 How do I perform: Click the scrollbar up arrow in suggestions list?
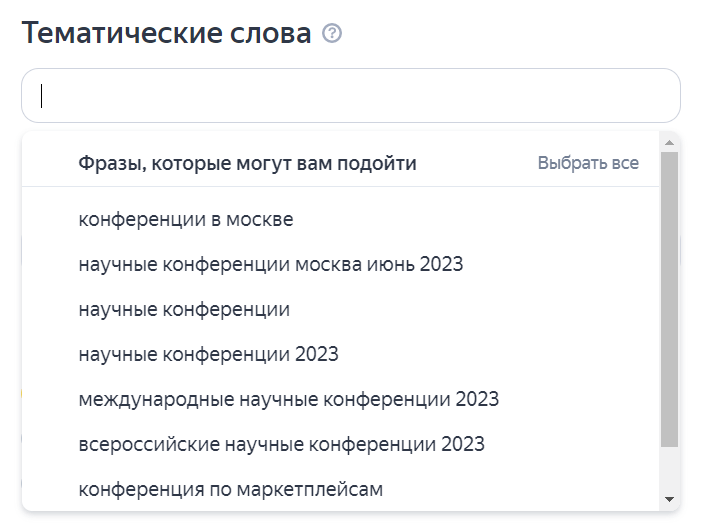[x=669, y=143]
